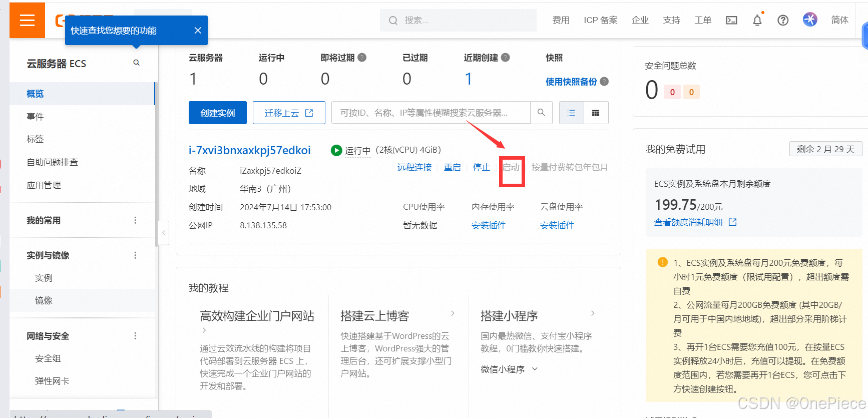The height and width of the screenshot is (418, 868).
Task: Open 工单 in the top navigation
Action: tap(703, 20)
